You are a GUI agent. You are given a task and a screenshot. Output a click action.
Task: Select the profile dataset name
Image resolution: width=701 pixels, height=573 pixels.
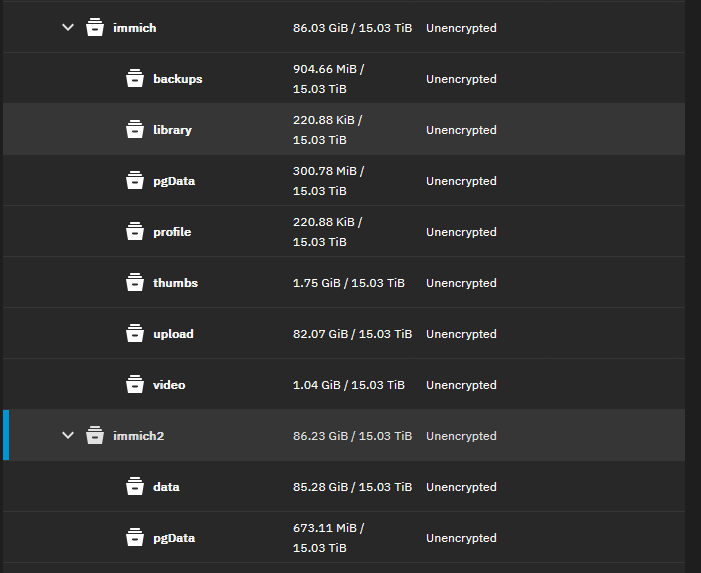pyautogui.click(x=172, y=232)
